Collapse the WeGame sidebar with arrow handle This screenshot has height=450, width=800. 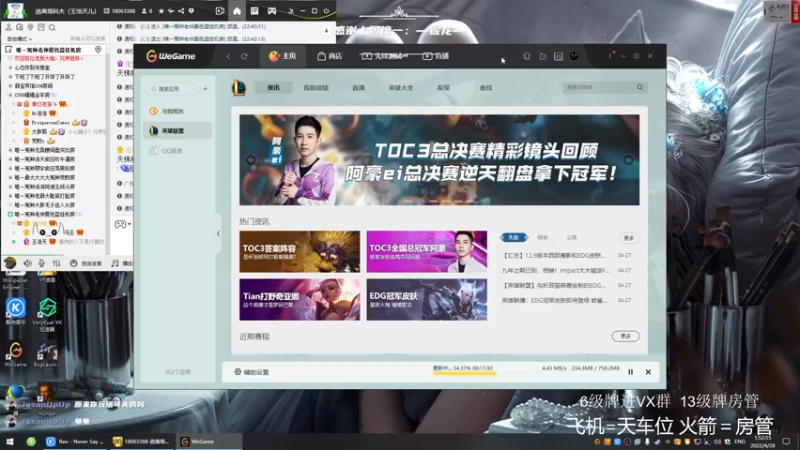tap(218, 233)
